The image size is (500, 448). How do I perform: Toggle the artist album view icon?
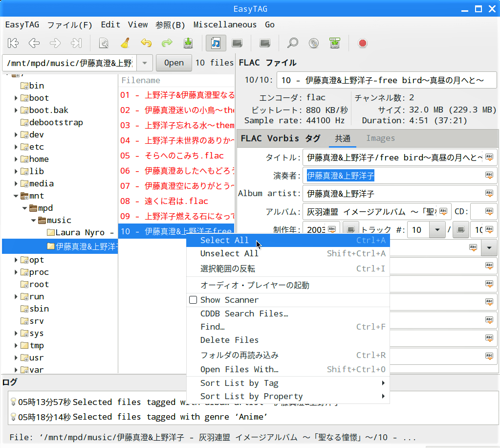coord(237,43)
